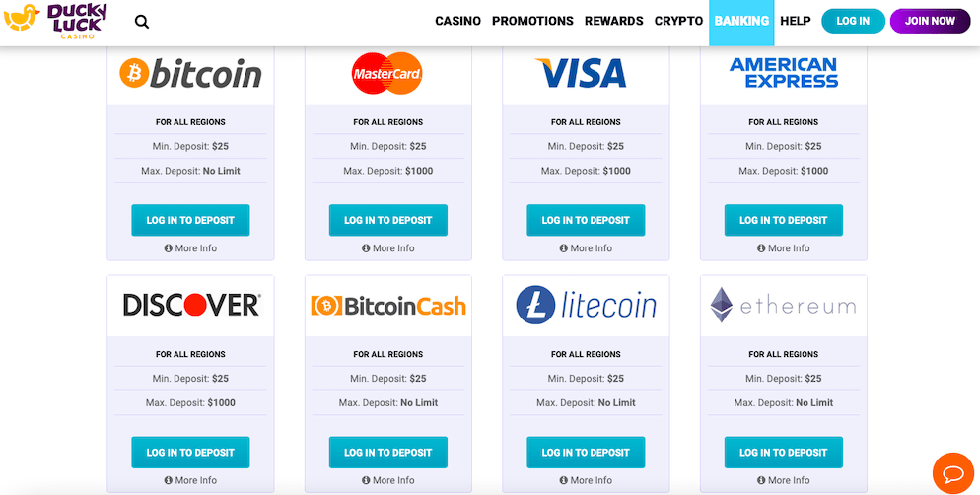Click the Bitcoin logo card
This screenshot has width=980, height=495.
point(190,73)
